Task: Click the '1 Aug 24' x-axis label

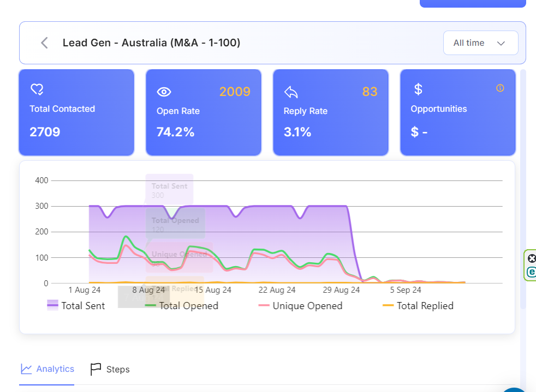Action: pos(85,290)
